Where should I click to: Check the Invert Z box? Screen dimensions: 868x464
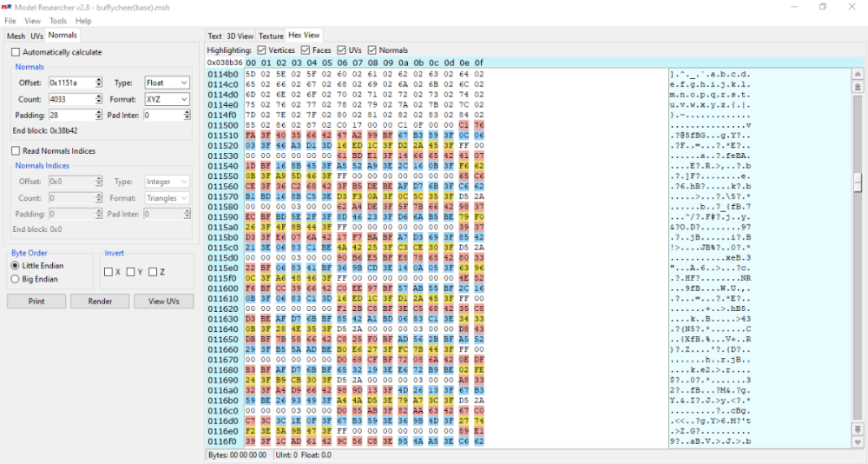pyautogui.click(x=153, y=272)
